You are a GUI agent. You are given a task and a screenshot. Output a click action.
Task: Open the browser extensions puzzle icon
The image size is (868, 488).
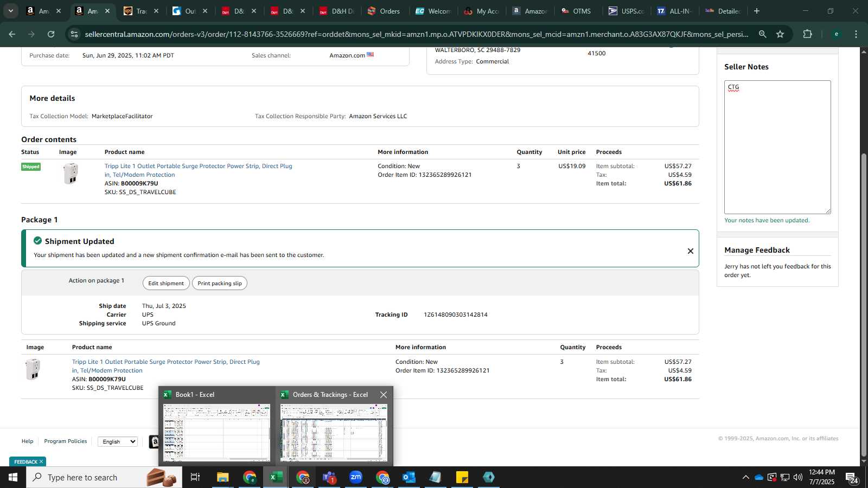(x=807, y=34)
